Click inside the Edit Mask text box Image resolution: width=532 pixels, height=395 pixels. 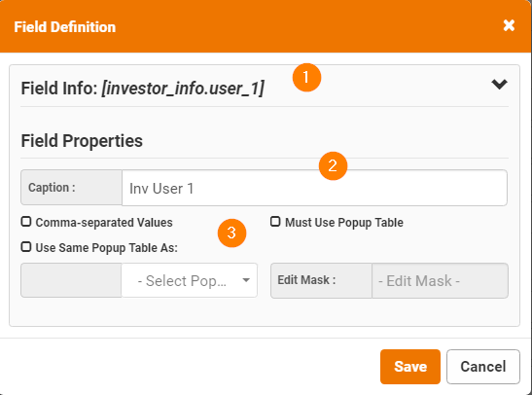[440, 281]
